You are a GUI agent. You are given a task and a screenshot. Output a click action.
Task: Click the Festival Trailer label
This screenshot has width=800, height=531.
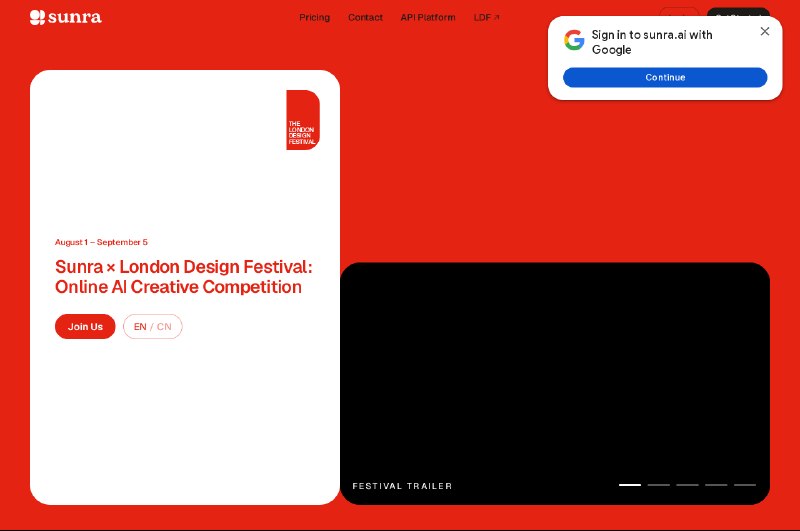coord(402,486)
